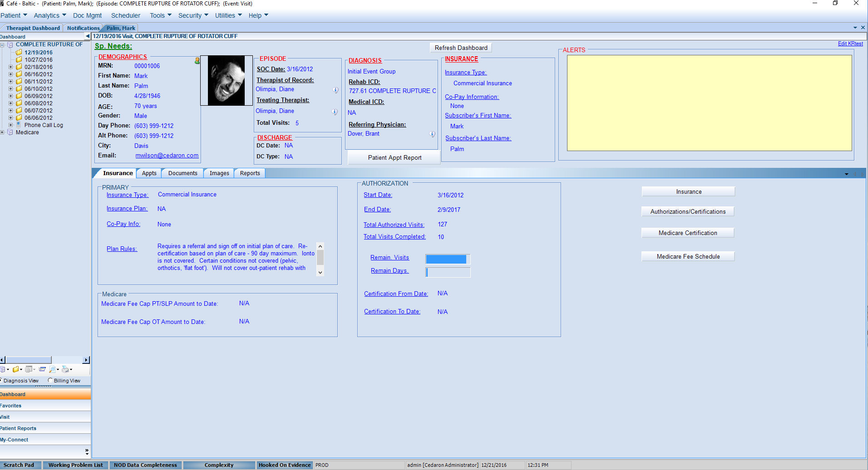This screenshot has width=868, height=470.
Task: Open the yellow folder icon in bottom toolbar
Action: point(16,370)
